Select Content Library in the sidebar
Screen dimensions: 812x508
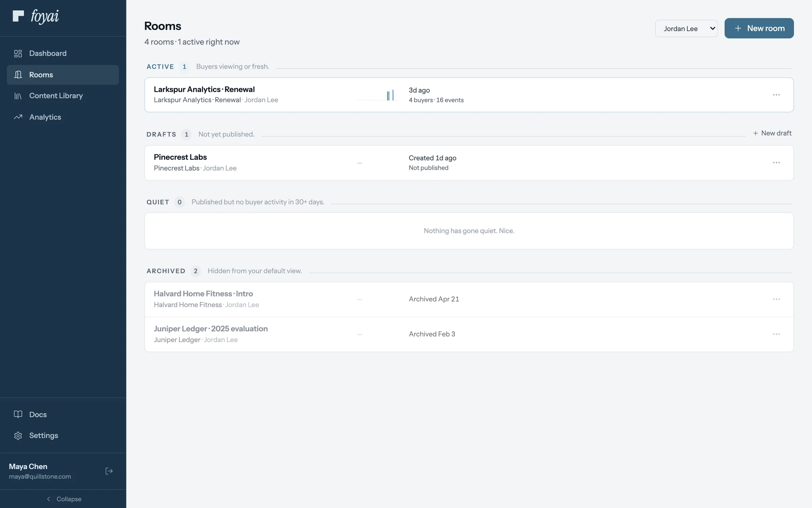[x=63, y=96]
